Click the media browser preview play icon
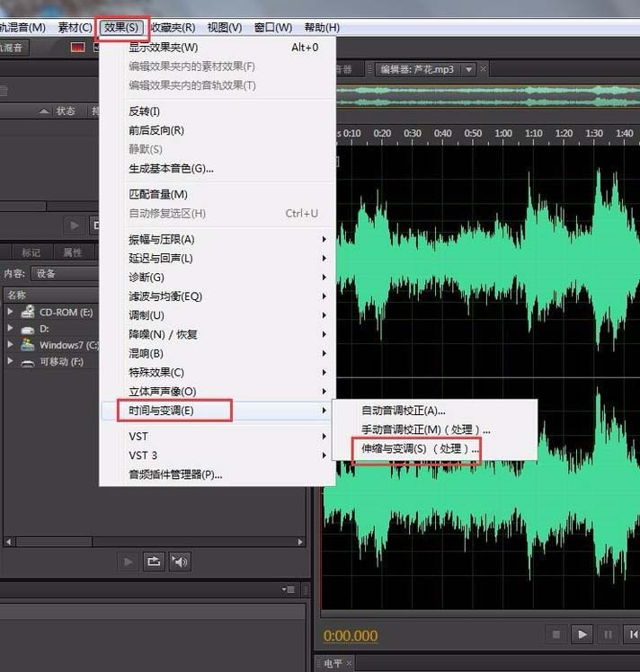 click(x=128, y=561)
